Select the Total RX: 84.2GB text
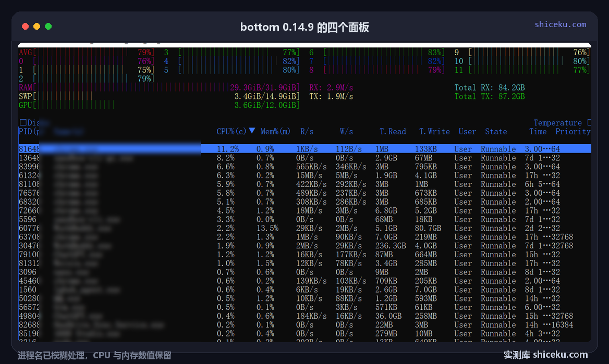Screen dimensions: 609x364 click(490, 87)
